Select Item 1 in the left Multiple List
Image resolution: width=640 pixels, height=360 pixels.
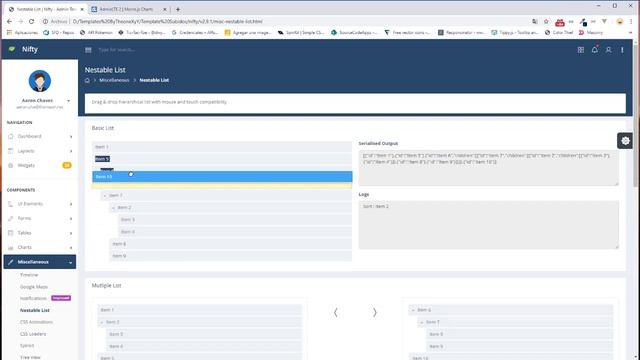pyautogui.click(x=200, y=310)
